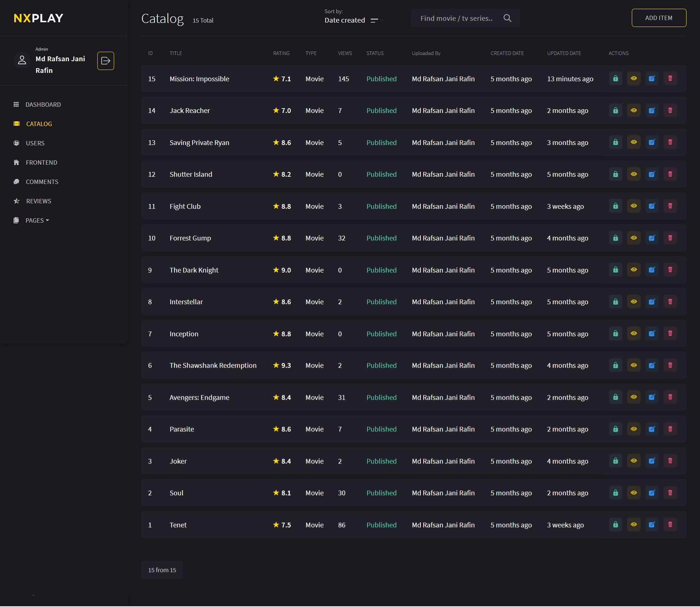Edit the Jack Reacher entry
Screen dimensions: 700x607
point(652,110)
